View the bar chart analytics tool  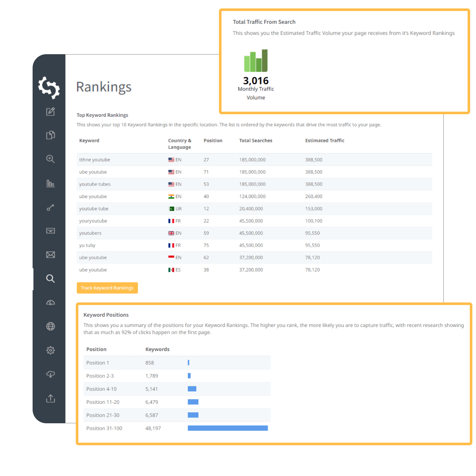click(x=50, y=184)
